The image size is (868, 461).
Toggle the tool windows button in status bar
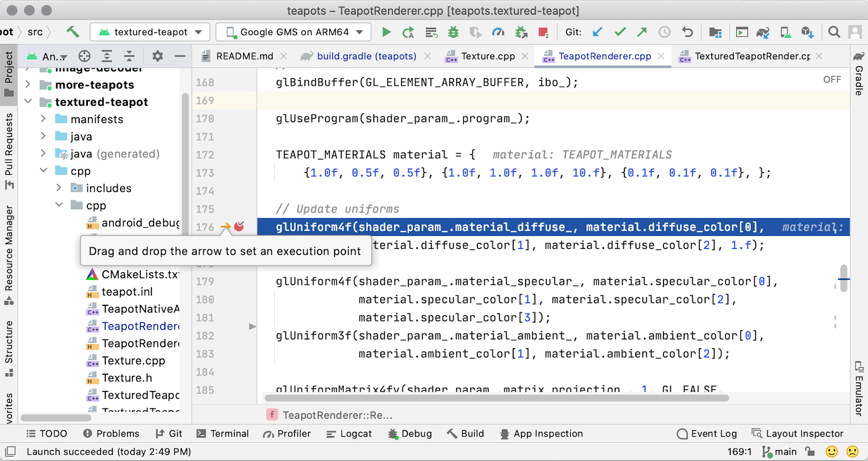(x=10, y=451)
